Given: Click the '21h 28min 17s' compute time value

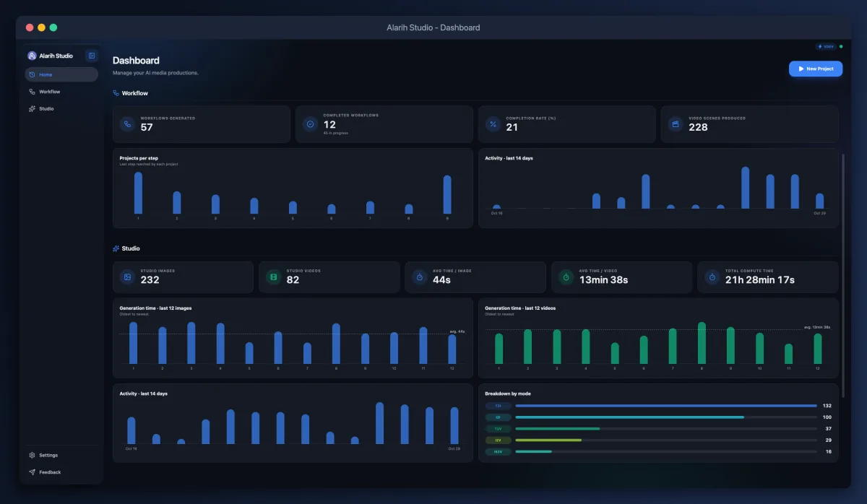Looking at the screenshot, I should point(760,280).
